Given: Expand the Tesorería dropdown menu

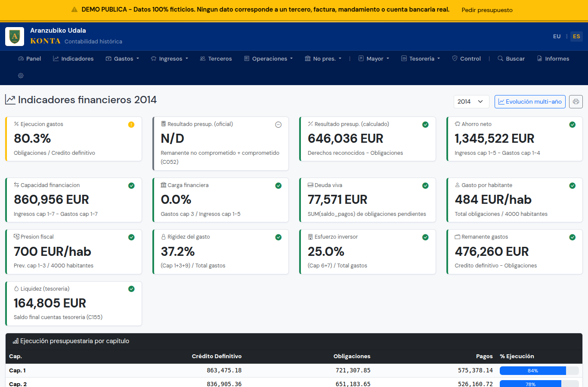Looking at the screenshot, I should [x=421, y=59].
